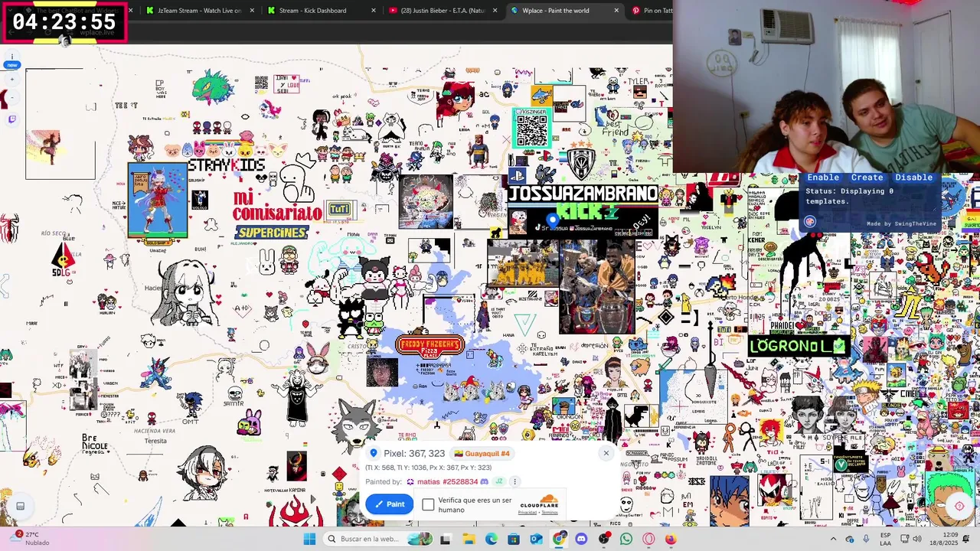
Task: Switch to the Pinterest Pin tab
Action: (651, 11)
